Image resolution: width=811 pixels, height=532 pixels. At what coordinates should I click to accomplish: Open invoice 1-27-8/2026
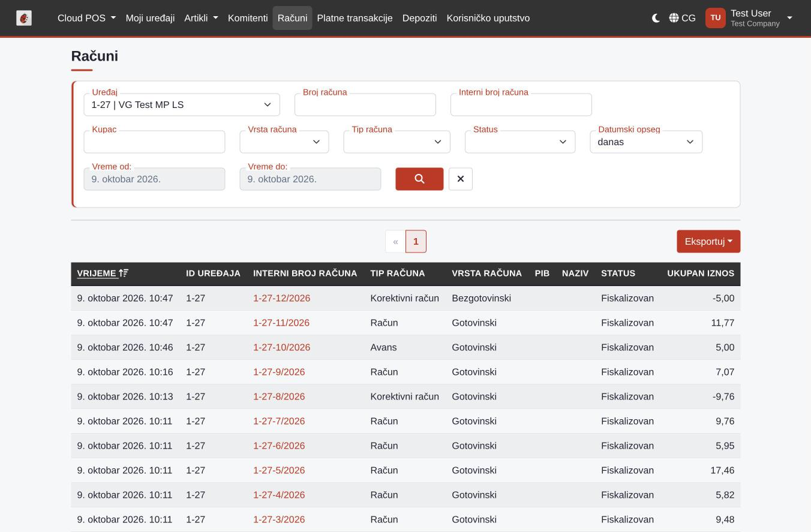pyautogui.click(x=279, y=396)
